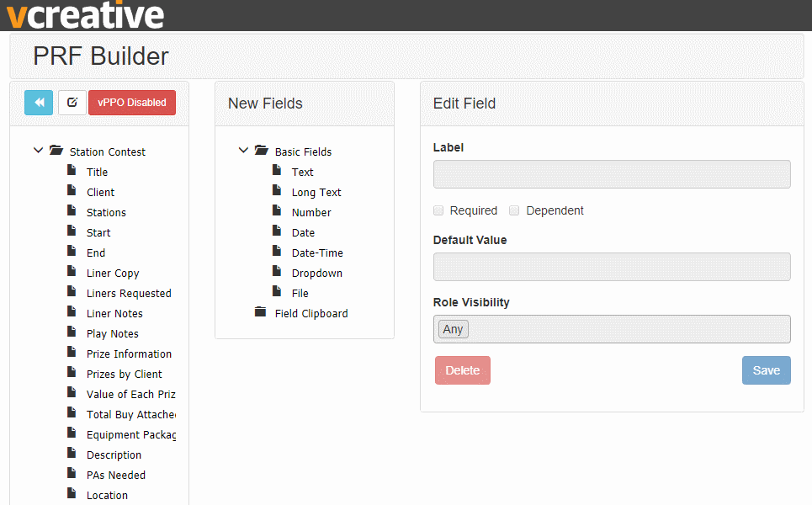Click the red Delete button
Image resolution: width=812 pixels, height=505 pixels.
[463, 370]
